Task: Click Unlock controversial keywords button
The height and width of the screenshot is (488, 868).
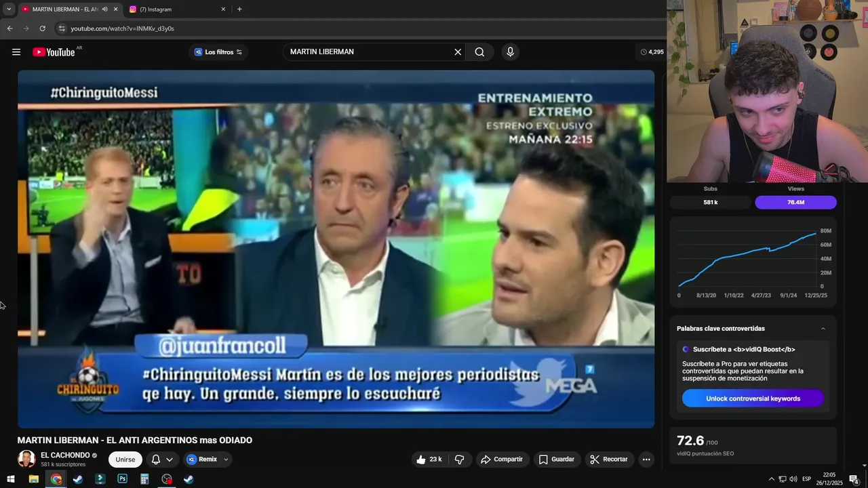Action: (753, 399)
